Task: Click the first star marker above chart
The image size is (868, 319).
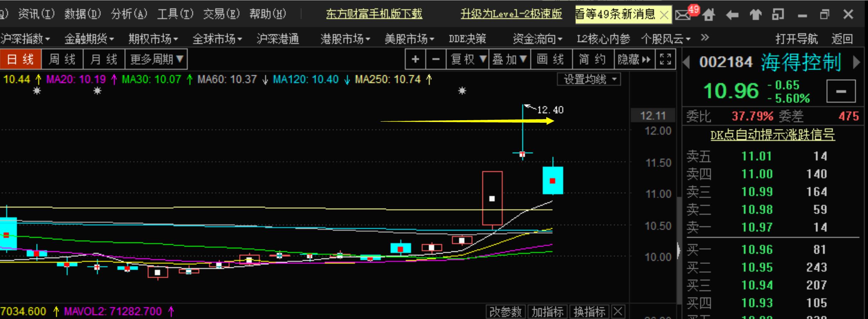Action: pyautogui.click(x=37, y=91)
